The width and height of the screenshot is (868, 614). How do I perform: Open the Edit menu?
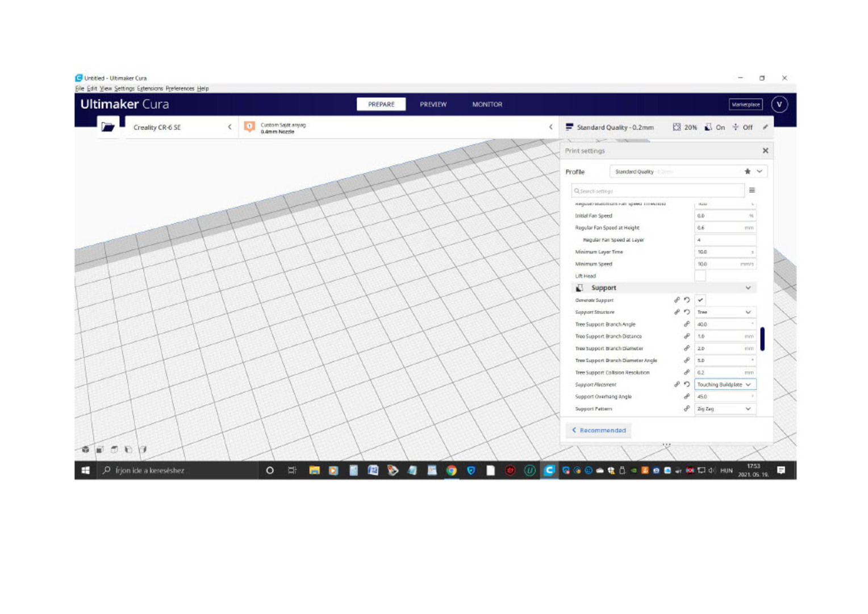pos(92,89)
